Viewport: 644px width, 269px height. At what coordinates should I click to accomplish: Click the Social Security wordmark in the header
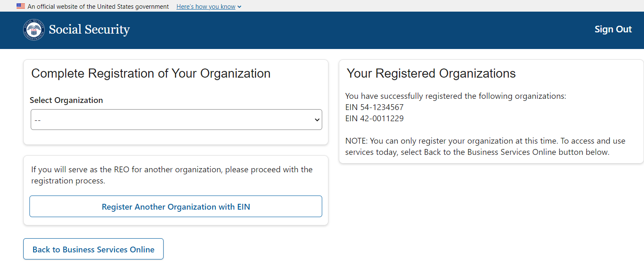coord(89,30)
